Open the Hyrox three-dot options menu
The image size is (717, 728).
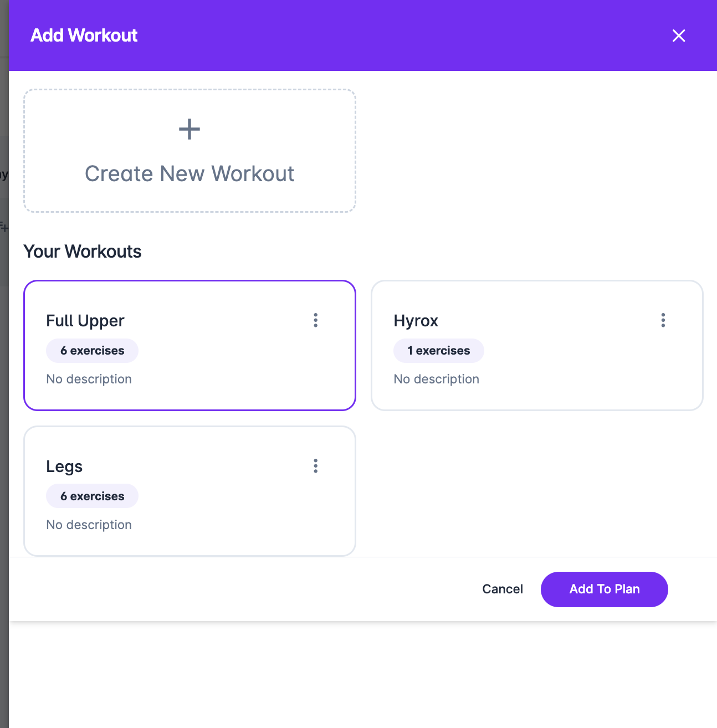coord(663,320)
